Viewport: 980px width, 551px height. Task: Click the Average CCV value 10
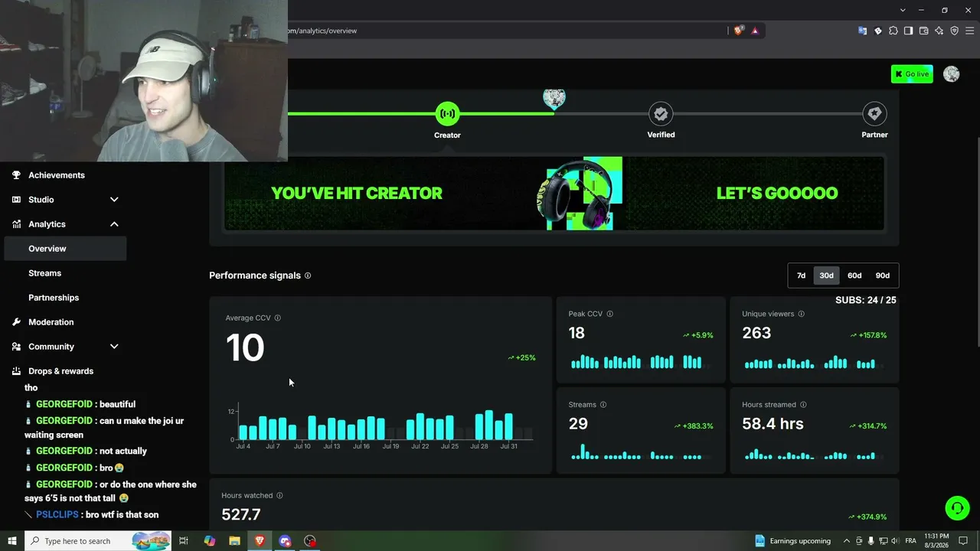click(x=245, y=347)
